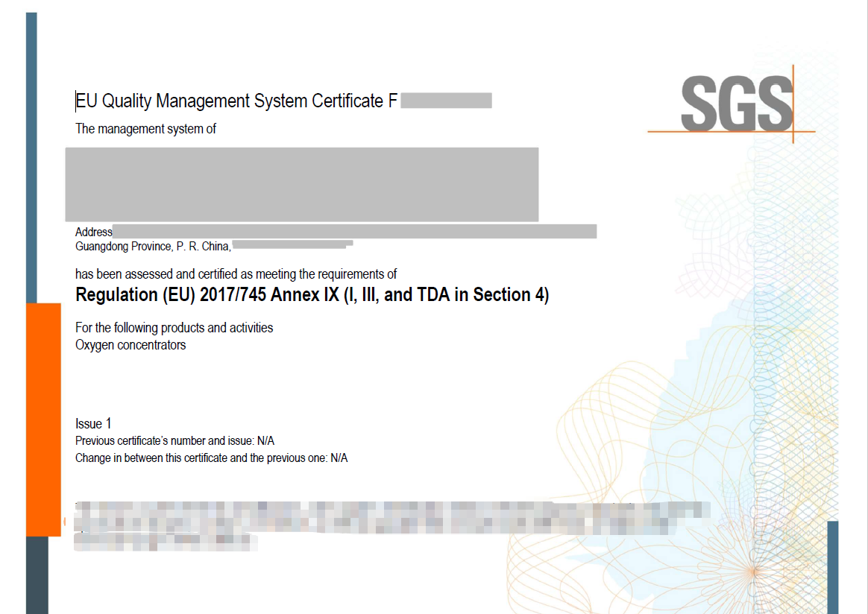Screen dimensions: 868x614
Task: Click the orange rectangle on left margin
Action: [43, 419]
